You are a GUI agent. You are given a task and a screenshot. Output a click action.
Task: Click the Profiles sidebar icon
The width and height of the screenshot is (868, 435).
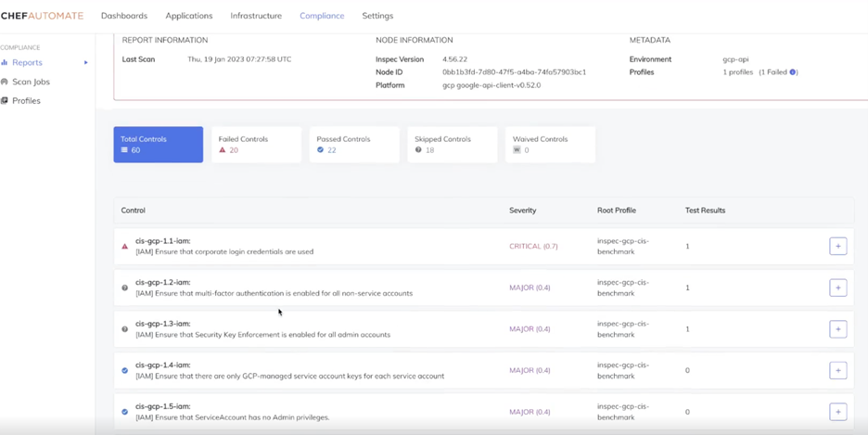point(5,101)
